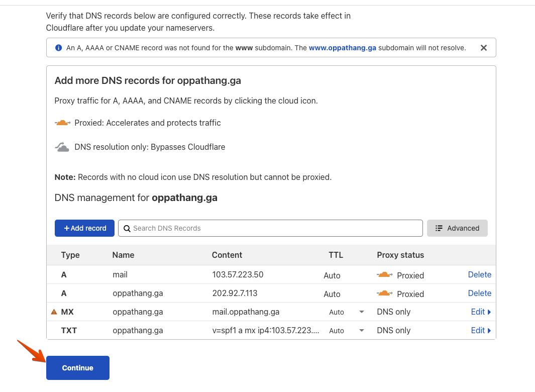Viewport: 535px width, 392px height.
Task: Click the Proxy status column header
Action: [x=400, y=255]
